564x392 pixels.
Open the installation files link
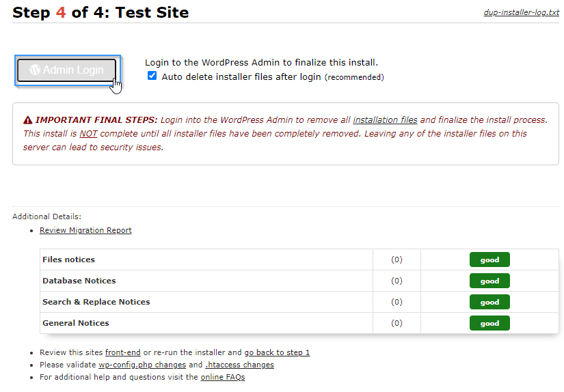[385, 120]
